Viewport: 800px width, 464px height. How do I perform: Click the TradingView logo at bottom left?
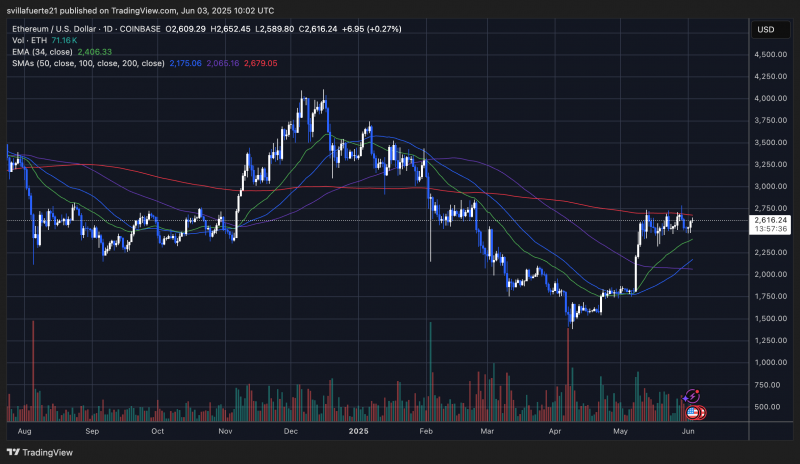click(x=40, y=452)
